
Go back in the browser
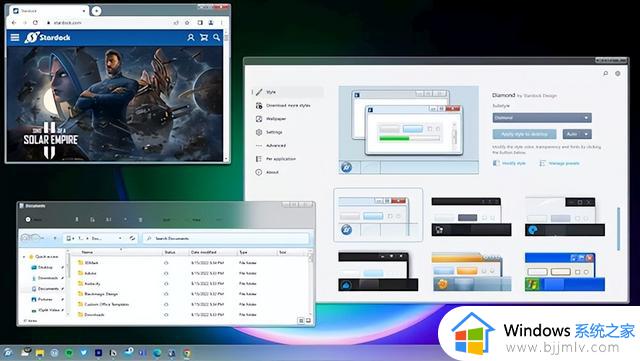pos(14,23)
